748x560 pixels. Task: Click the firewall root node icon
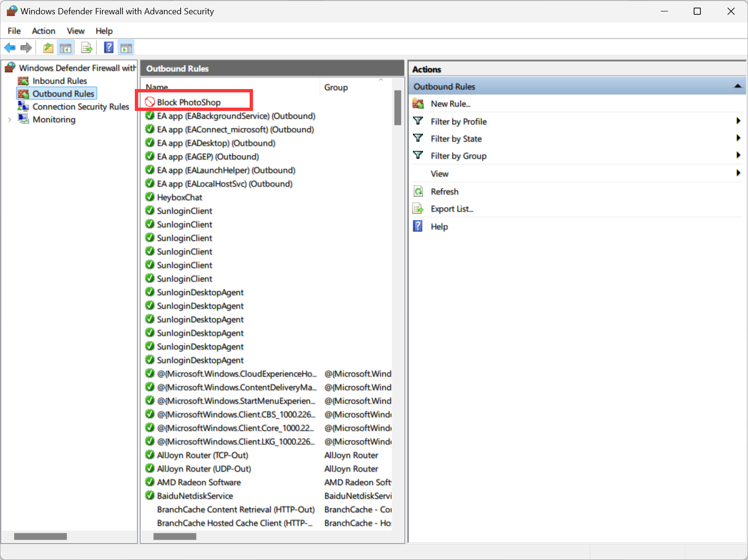point(10,68)
